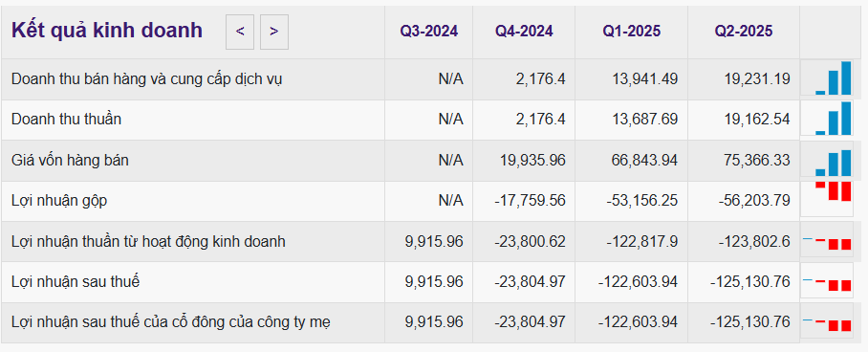Image resolution: width=868 pixels, height=352 pixels.
Task: Select the Q2-2025 column header
Action: [744, 32]
